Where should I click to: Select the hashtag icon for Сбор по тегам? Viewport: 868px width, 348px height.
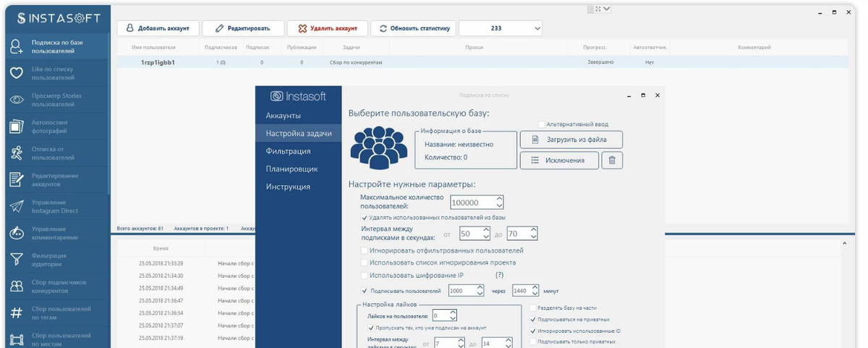click(16, 313)
